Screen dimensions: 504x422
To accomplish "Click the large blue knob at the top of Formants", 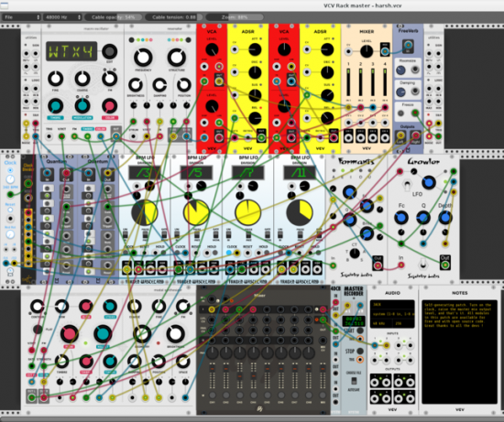I will tap(349, 192).
